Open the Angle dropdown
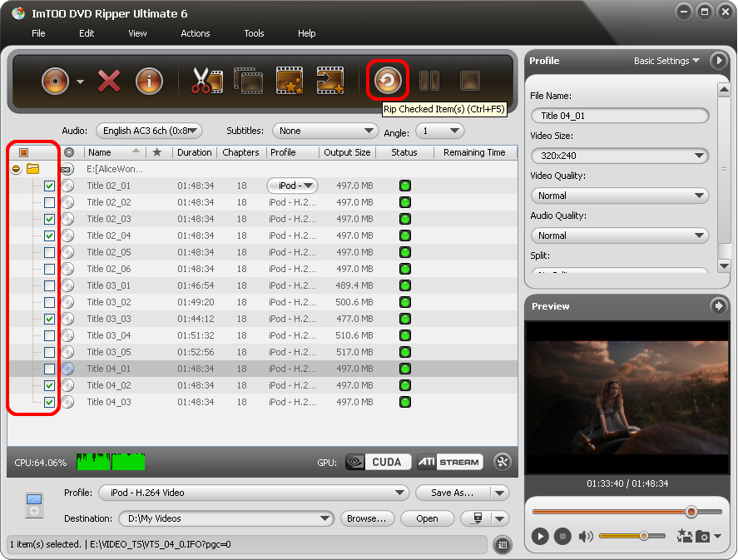 pyautogui.click(x=440, y=131)
